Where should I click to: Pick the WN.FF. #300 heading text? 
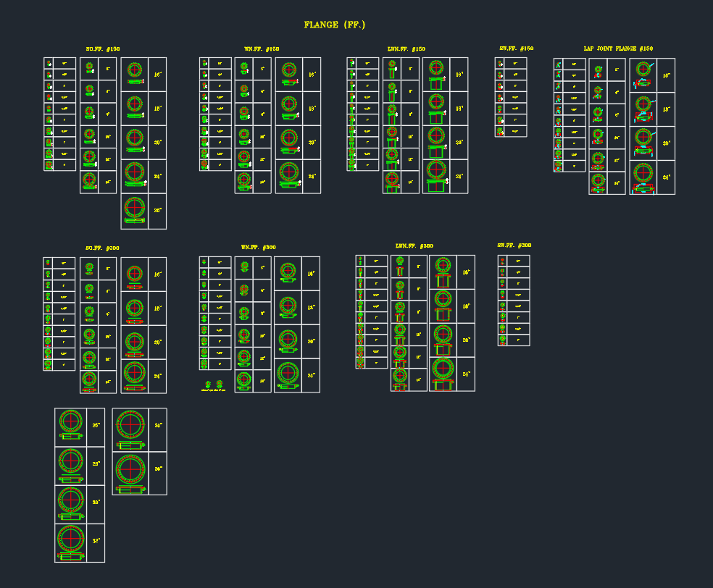click(x=258, y=248)
